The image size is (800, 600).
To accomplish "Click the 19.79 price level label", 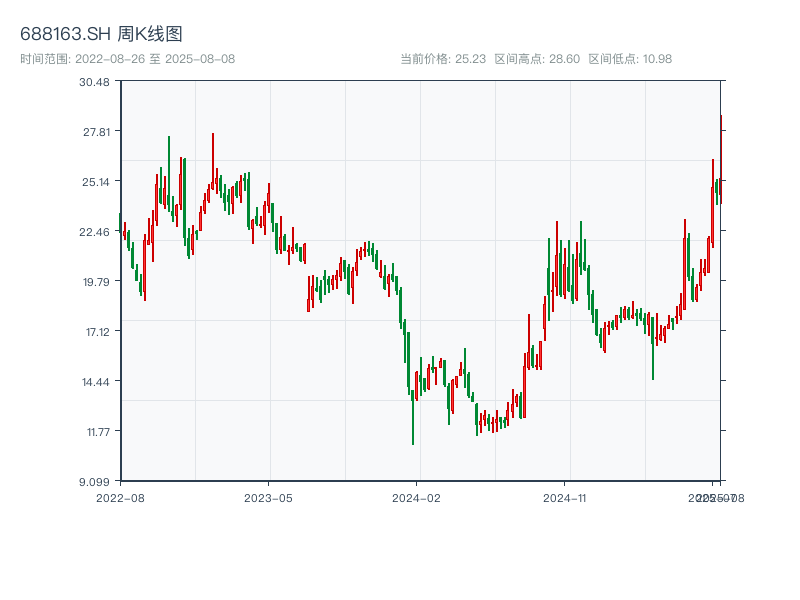I will [95, 281].
